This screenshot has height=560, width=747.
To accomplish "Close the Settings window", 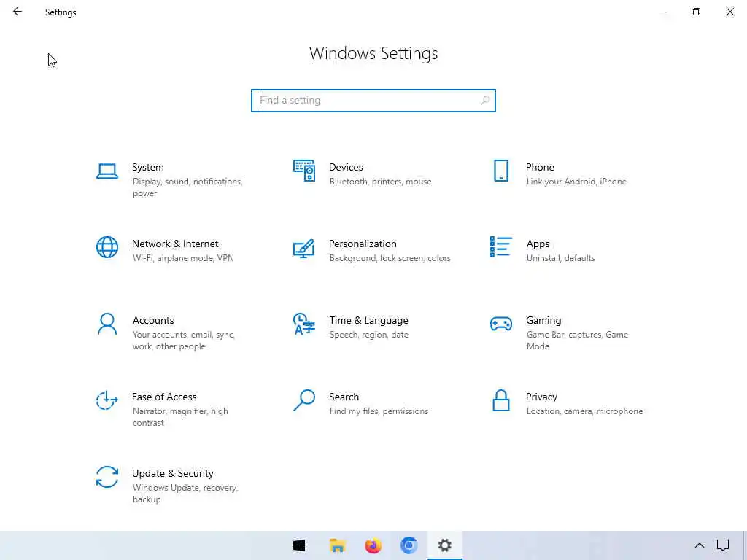I will 729,12.
